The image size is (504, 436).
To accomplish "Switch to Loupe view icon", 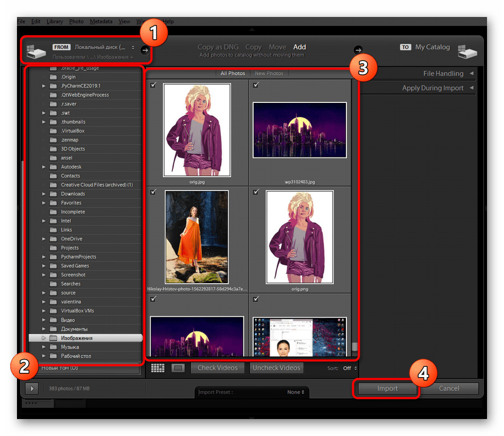I will [x=178, y=368].
